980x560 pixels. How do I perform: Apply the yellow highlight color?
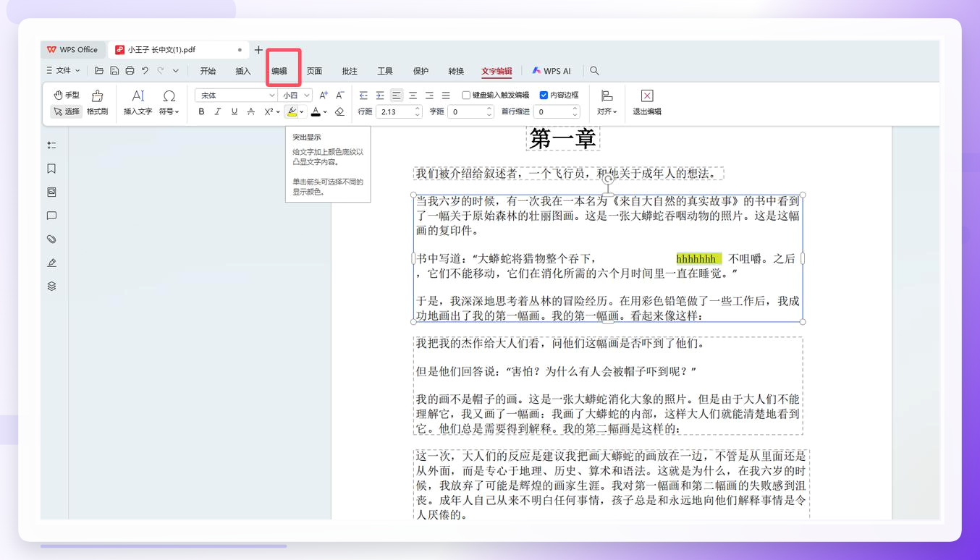point(292,111)
